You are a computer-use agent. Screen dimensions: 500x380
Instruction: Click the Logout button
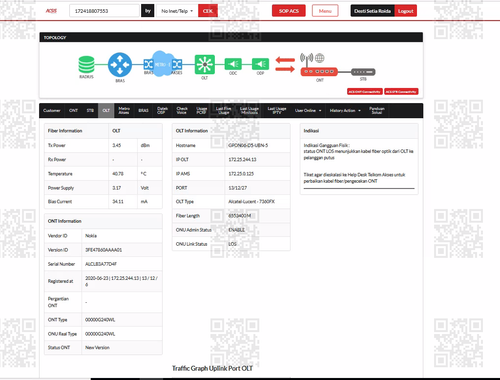(405, 11)
